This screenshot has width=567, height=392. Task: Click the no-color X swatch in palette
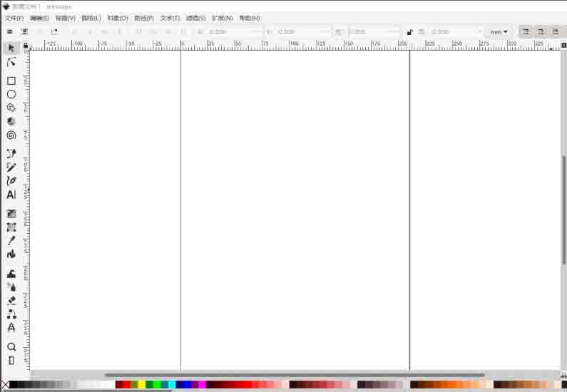[5, 385]
